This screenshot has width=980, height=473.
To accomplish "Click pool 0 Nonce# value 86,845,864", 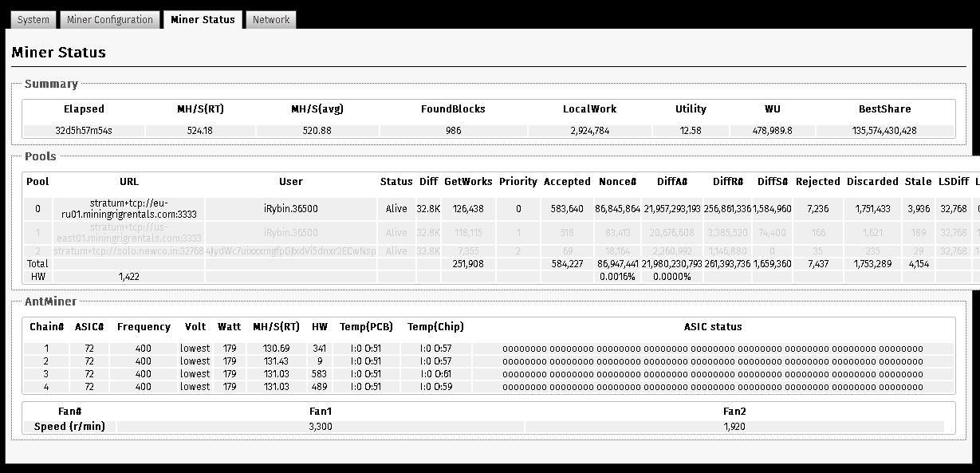I will pyautogui.click(x=617, y=209).
